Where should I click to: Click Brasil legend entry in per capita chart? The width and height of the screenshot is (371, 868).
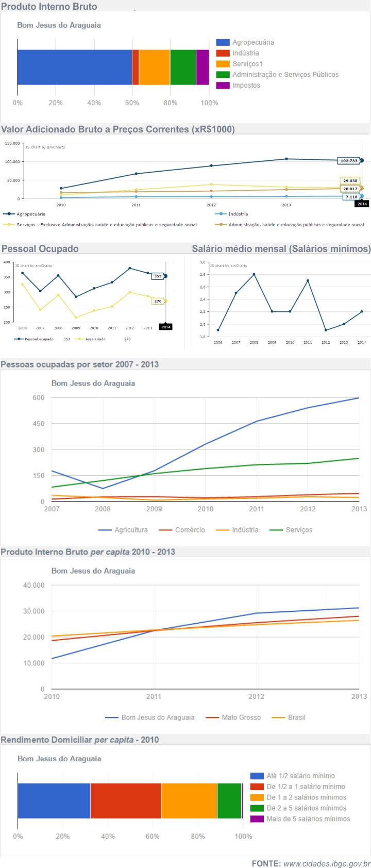289,717
